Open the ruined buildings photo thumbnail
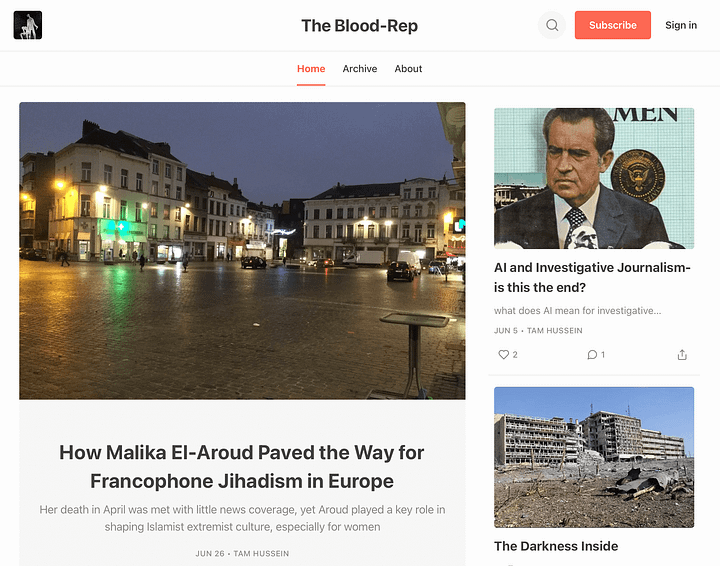Screen dimensions: 720x566 tap(594, 457)
